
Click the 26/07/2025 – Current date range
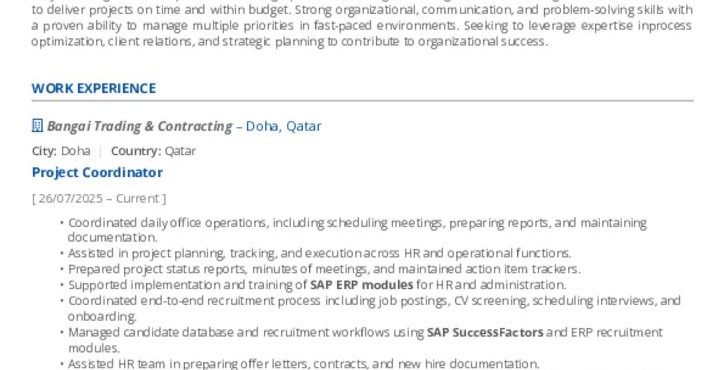point(99,198)
